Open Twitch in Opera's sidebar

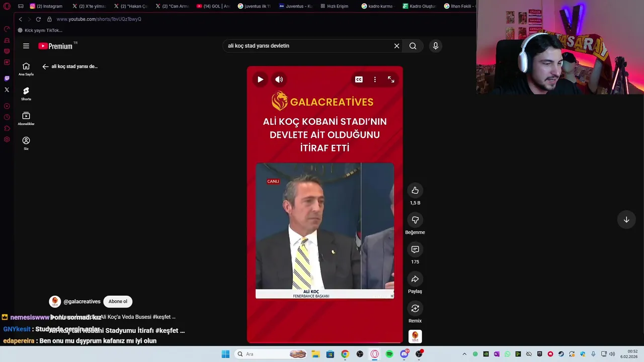click(x=7, y=78)
